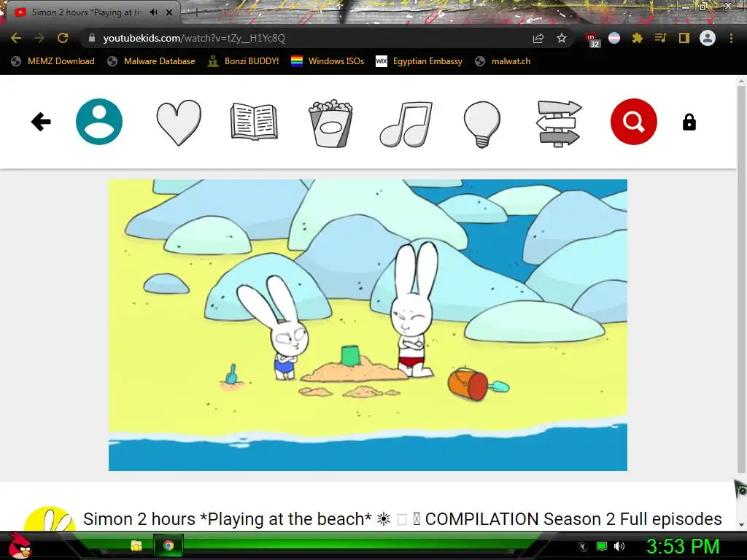Open the malwat.ch bookmark
This screenshot has height=560, width=747.
pos(503,61)
